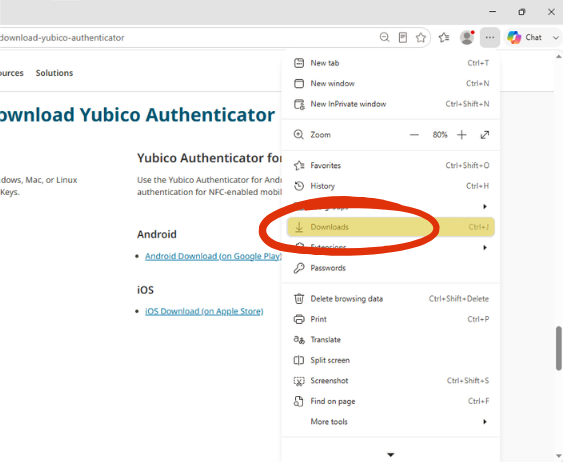
Task: Expand the submenu arrow below Downloads
Action: pyautogui.click(x=485, y=247)
